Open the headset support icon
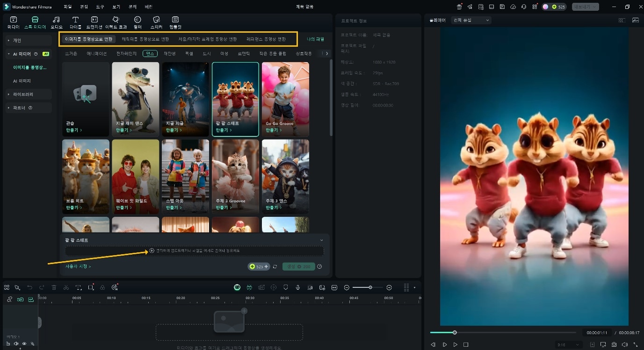Image resolution: width=644 pixels, height=350 pixels. pyautogui.click(x=523, y=7)
